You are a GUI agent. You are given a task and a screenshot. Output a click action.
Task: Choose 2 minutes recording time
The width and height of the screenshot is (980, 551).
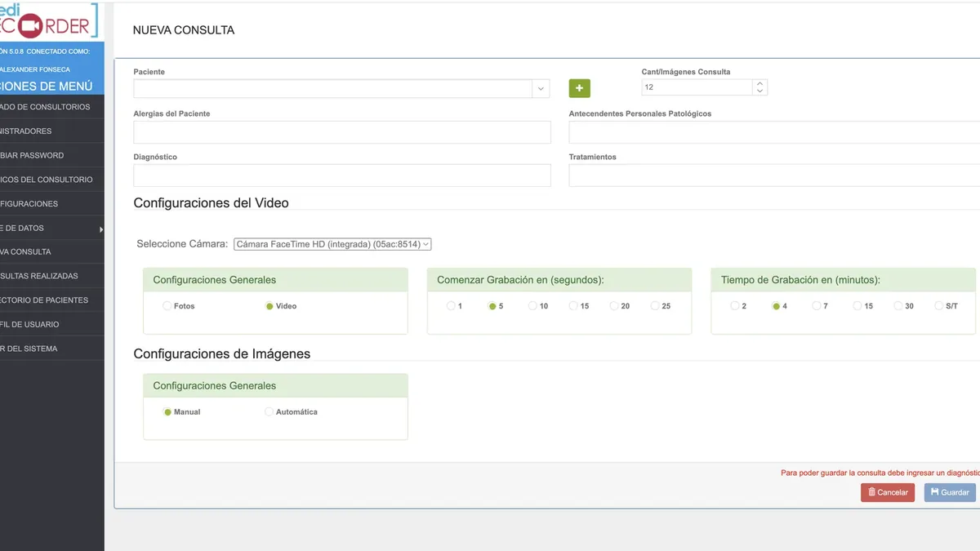point(735,306)
